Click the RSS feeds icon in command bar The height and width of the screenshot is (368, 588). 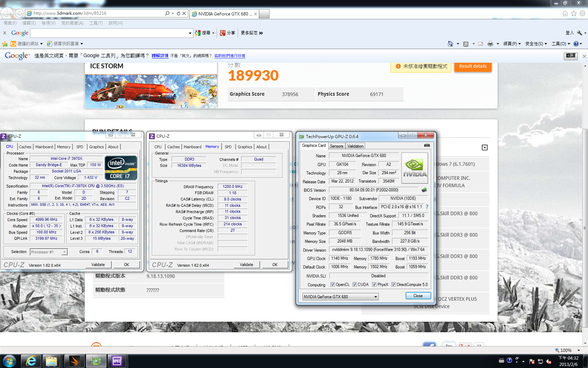[466, 44]
